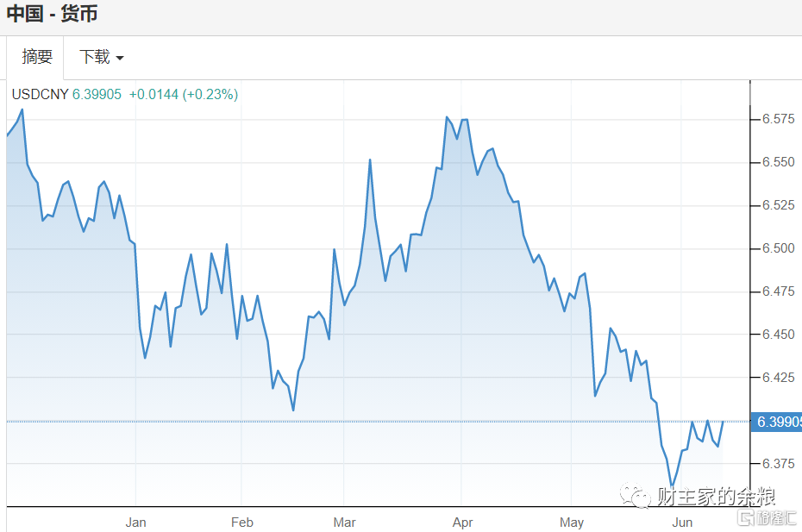This screenshot has width=802, height=532.
Task: Click the 6.375 price axis label
Action: (778, 464)
